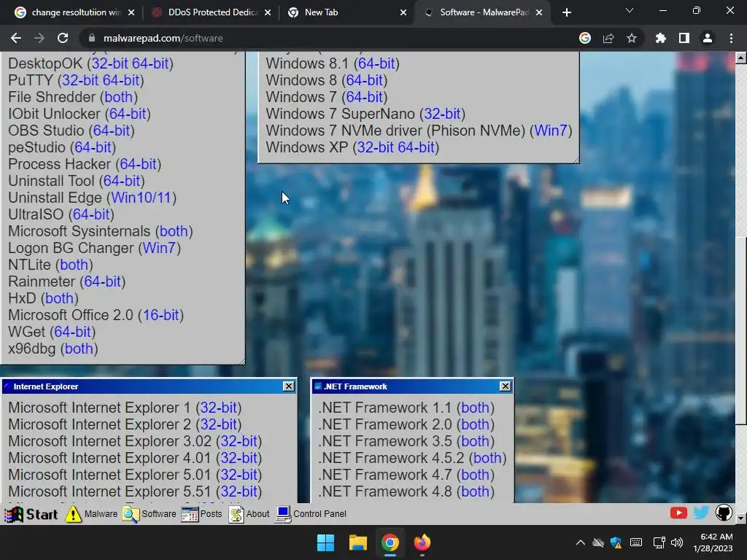747x560 pixels.
Task: Open the GitHub cat icon
Action: tap(724, 513)
